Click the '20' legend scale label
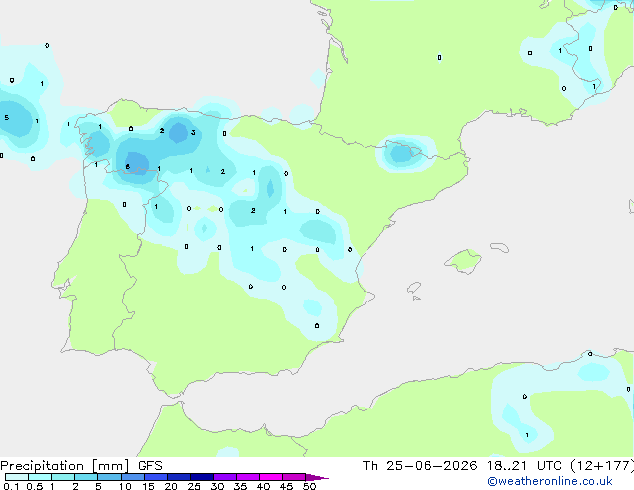Image resolution: width=634 pixels, height=490 pixels. [171, 486]
